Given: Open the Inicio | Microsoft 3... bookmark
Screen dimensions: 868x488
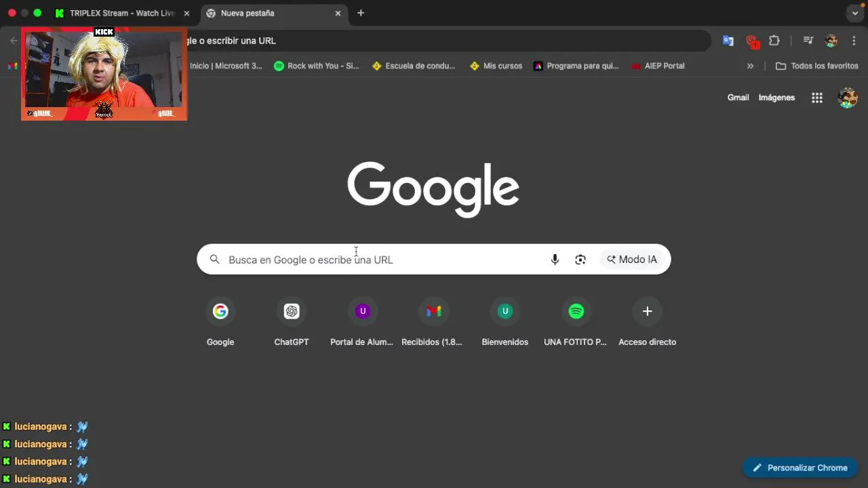Looking at the screenshot, I should click(x=225, y=66).
